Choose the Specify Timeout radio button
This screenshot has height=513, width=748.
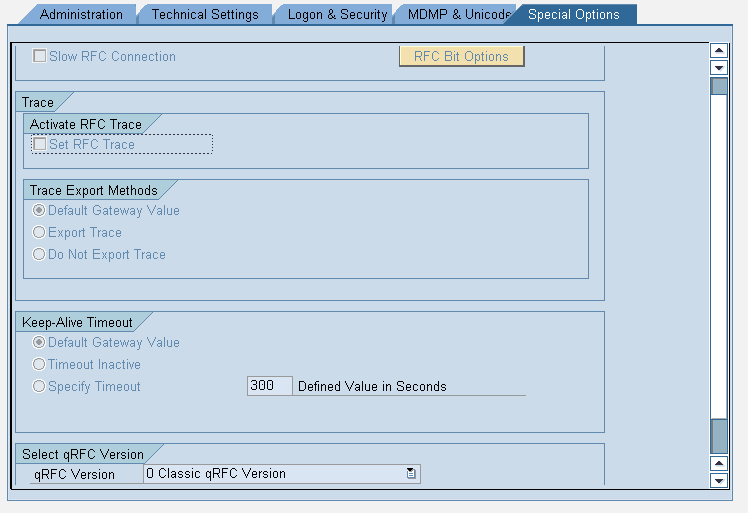coord(39,387)
